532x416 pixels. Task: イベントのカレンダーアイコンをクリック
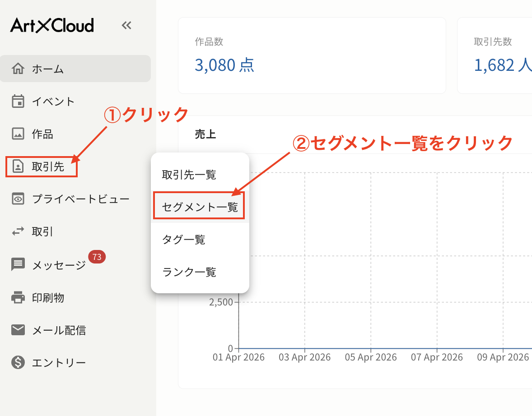coord(17,101)
